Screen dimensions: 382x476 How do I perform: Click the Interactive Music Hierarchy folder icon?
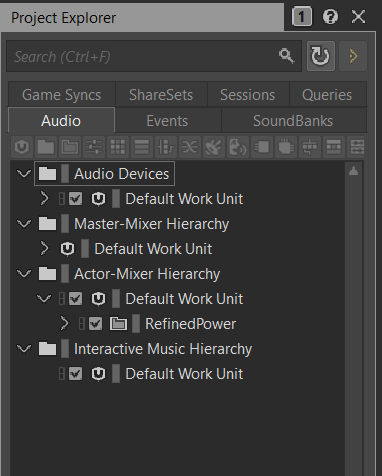(47, 349)
